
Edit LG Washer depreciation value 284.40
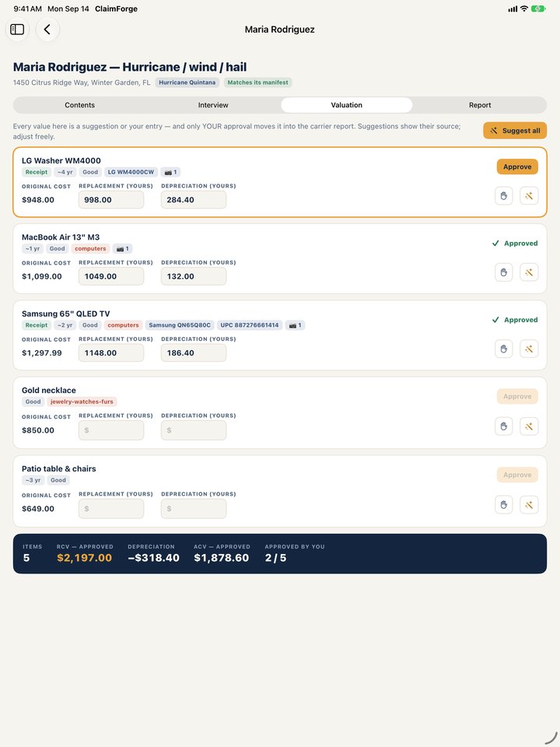194,200
